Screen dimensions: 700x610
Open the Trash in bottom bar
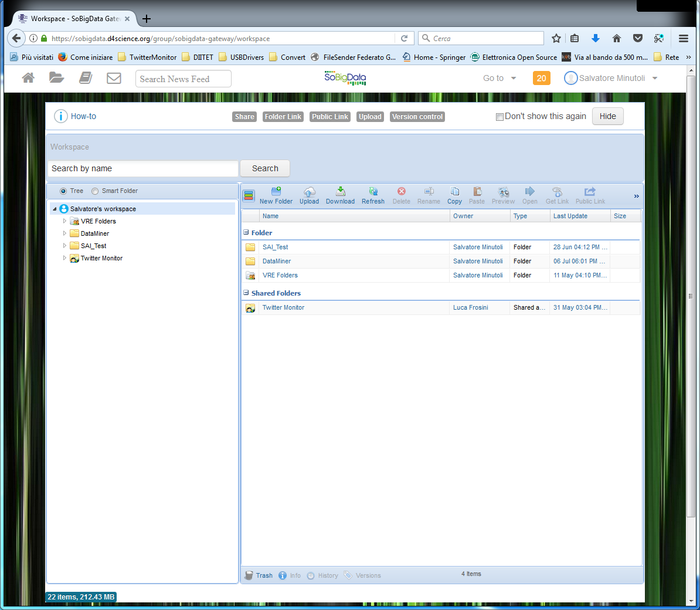point(259,575)
